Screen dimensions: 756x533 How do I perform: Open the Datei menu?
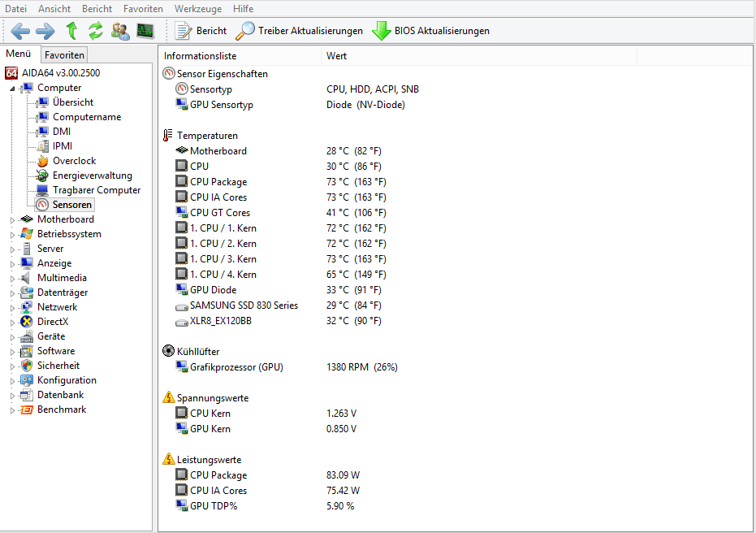(x=15, y=9)
